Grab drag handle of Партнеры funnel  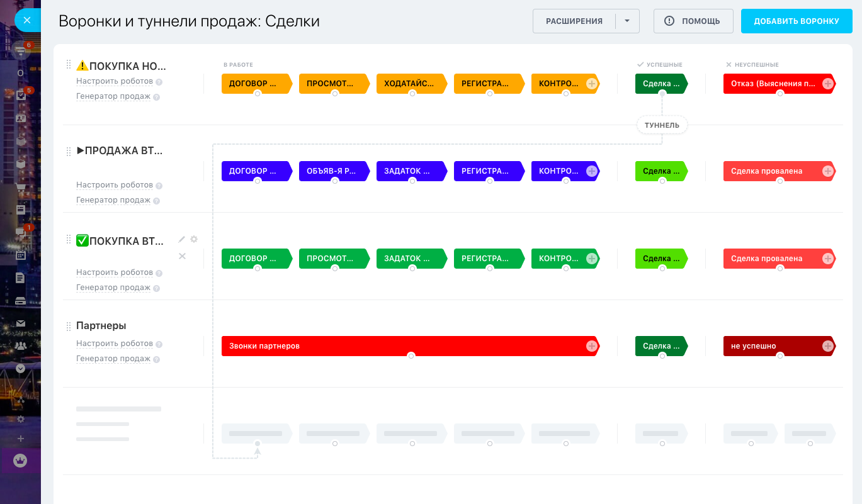(x=69, y=326)
